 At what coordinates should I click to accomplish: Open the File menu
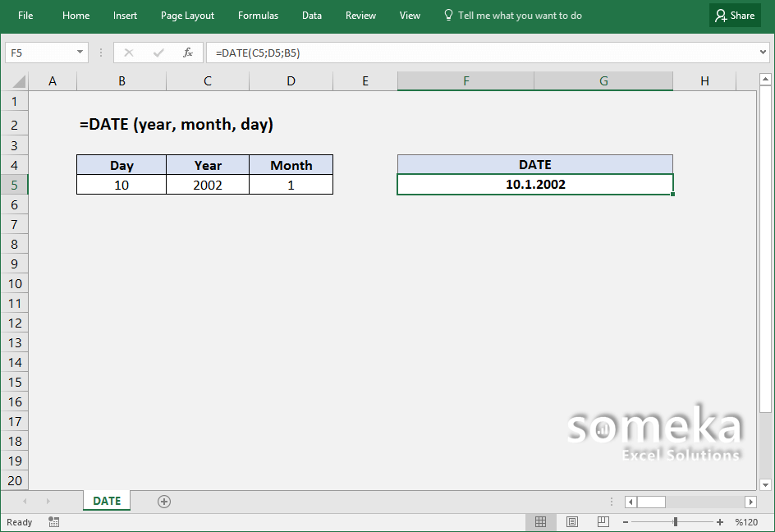point(25,16)
